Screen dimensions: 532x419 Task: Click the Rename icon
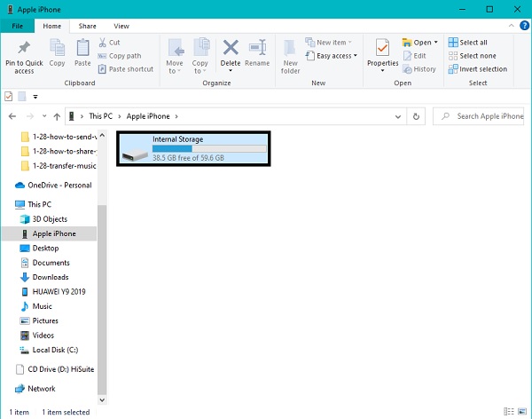tap(257, 48)
